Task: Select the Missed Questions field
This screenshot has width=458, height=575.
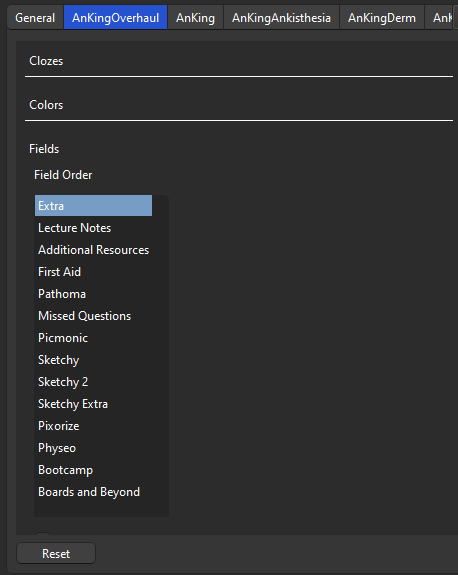Action: [x=94, y=316]
